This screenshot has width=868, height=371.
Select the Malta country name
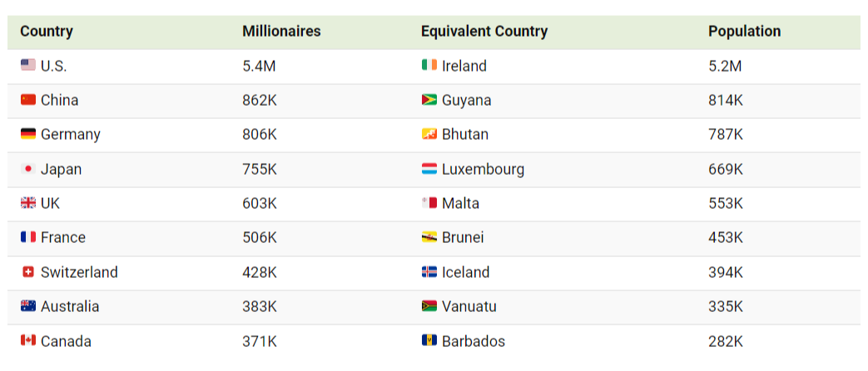click(x=460, y=203)
